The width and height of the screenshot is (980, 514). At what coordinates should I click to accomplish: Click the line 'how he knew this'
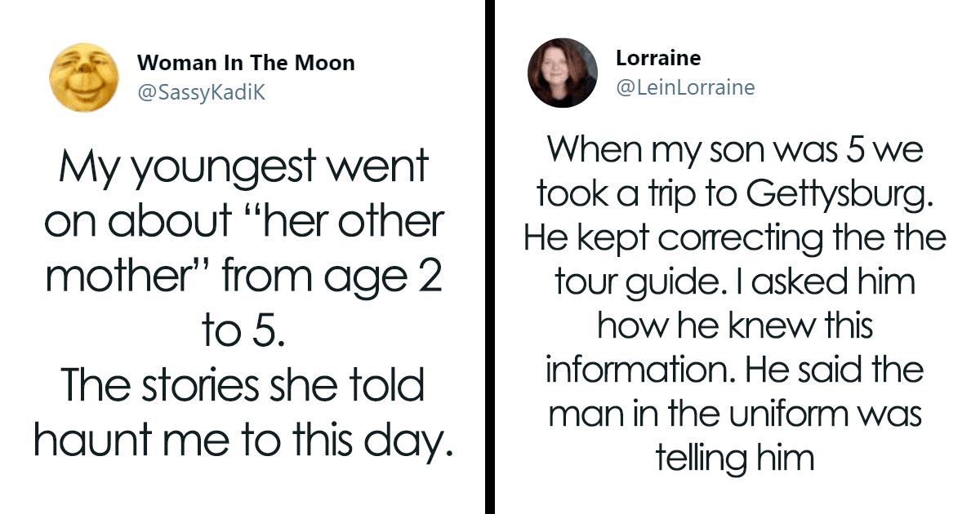(x=734, y=326)
